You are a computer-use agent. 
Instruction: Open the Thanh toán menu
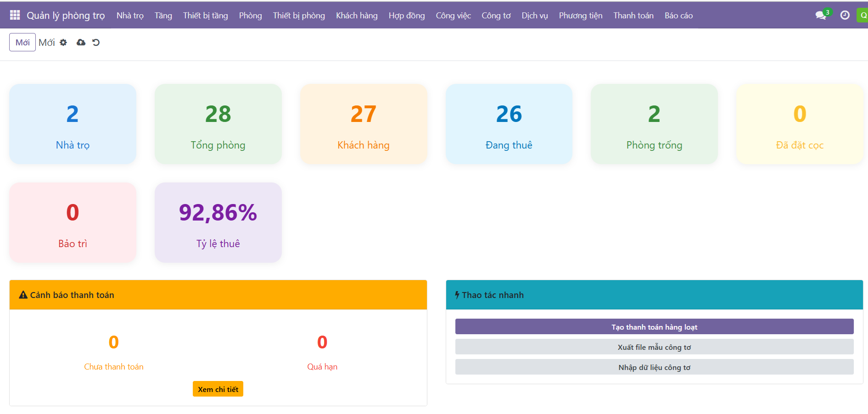pos(633,15)
